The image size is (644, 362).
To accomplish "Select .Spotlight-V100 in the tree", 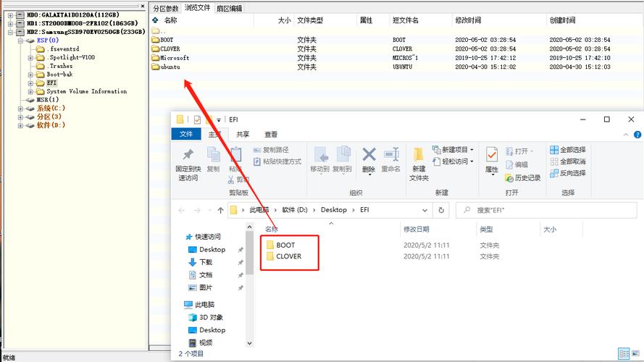I will pyautogui.click(x=71, y=57).
